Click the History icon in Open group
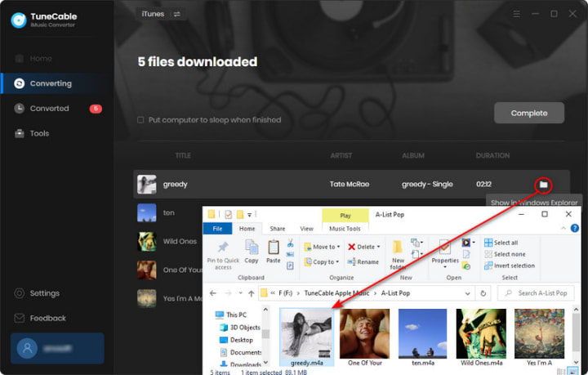Image resolution: width=588 pixels, height=375 pixels. [x=466, y=266]
